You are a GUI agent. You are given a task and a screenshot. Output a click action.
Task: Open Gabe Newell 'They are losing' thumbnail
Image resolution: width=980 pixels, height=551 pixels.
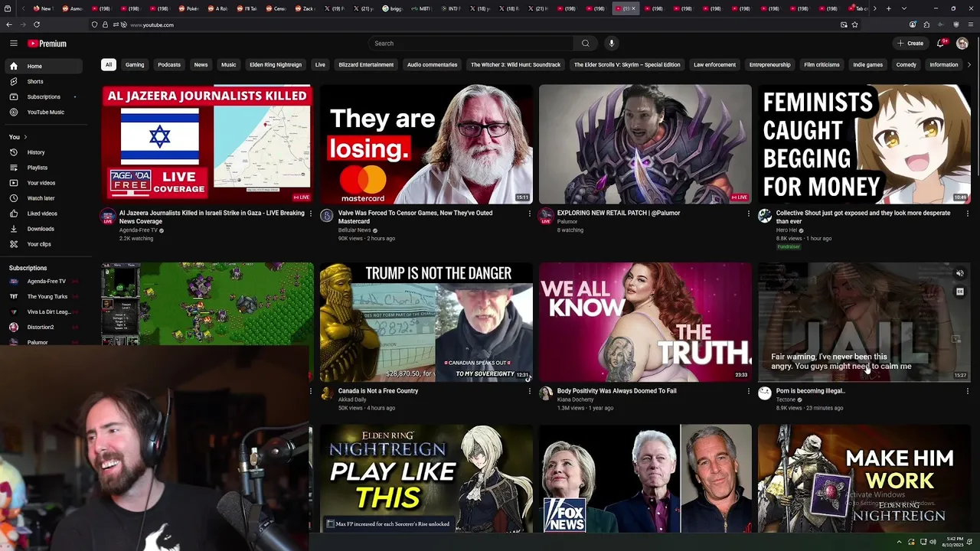click(426, 144)
